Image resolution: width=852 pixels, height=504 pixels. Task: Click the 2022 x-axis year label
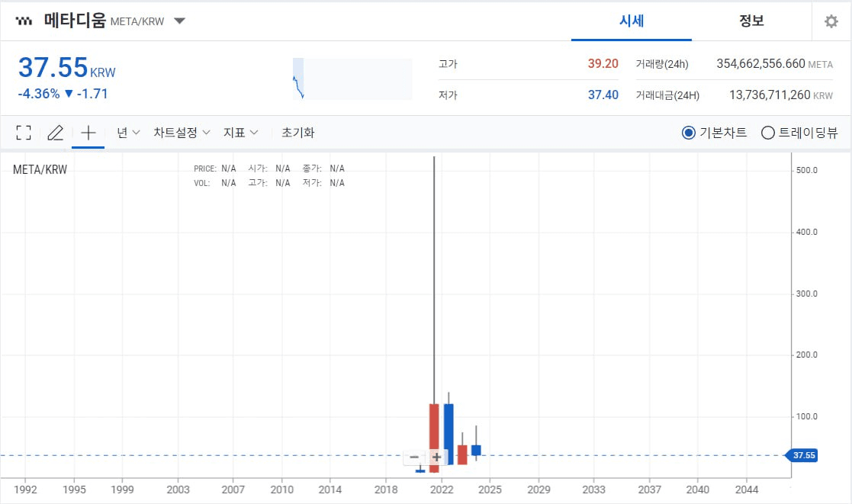click(x=441, y=490)
